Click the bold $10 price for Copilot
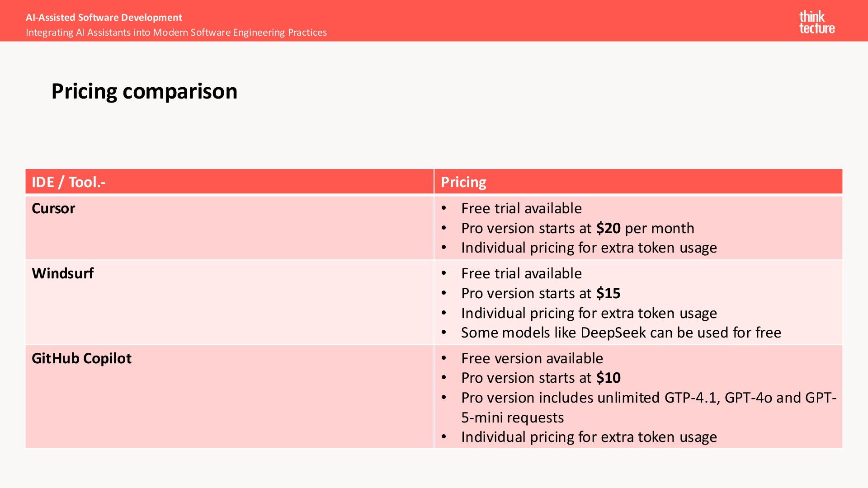 click(x=608, y=378)
